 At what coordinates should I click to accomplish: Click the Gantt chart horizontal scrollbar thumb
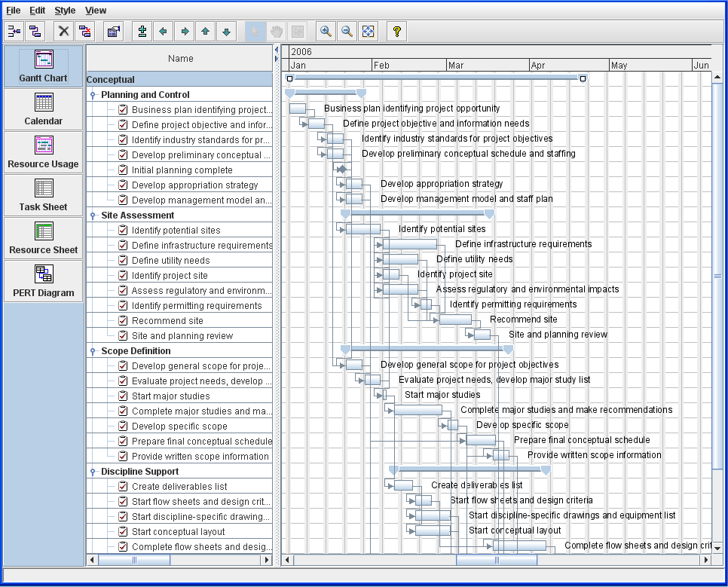pos(496,560)
